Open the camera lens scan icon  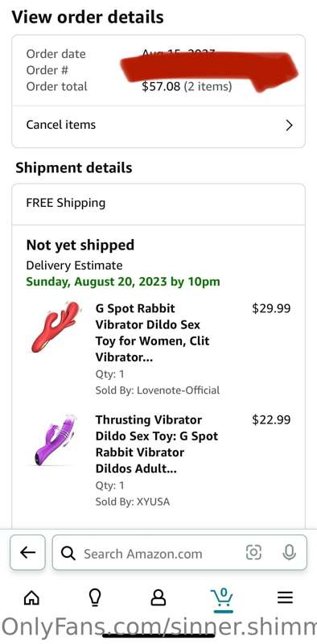(253, 553)
